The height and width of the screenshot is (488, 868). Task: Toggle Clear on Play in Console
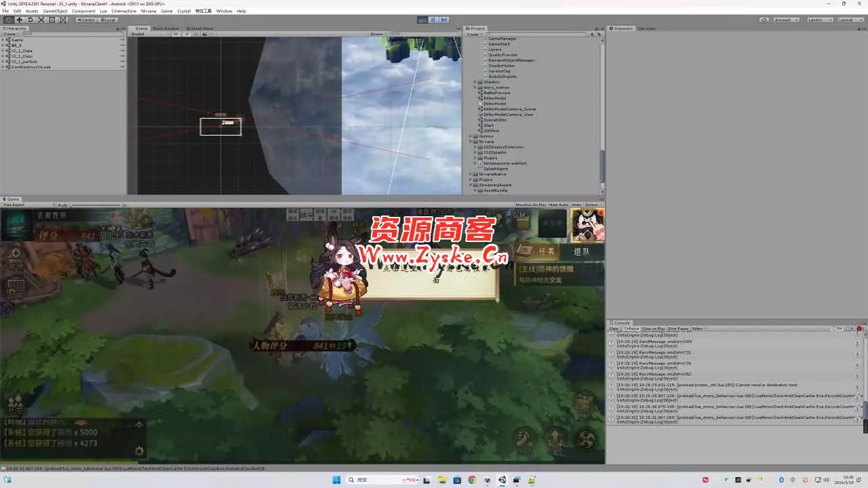[654, 329]
